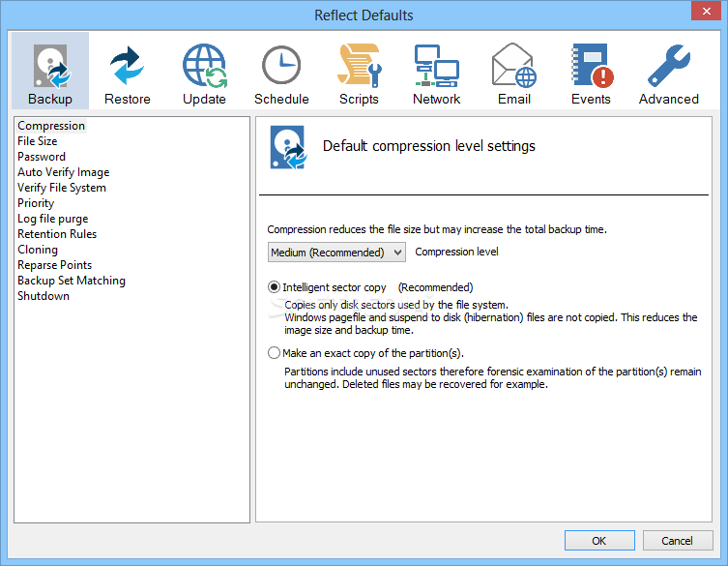Screen dimensions: 728x566
Task: Select Priority in the list
Action: pos(36,203)
